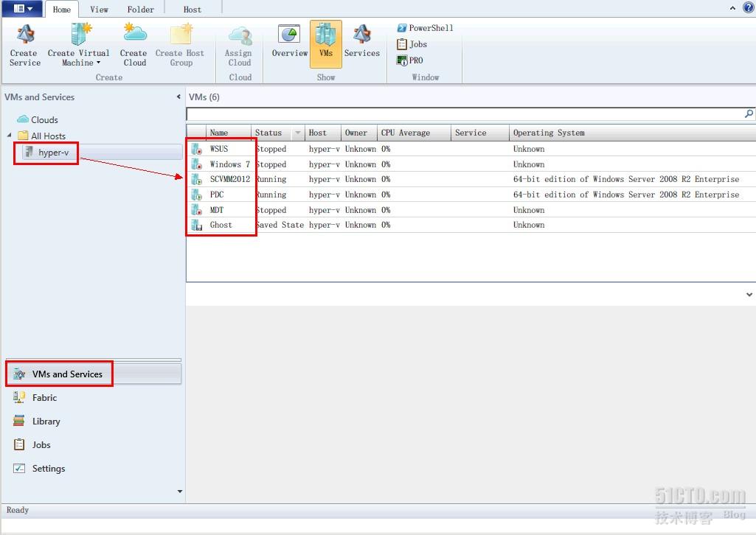Minimize the ribbon with the caret
This screenshot has width=756, height=535.
pos(732,8)
